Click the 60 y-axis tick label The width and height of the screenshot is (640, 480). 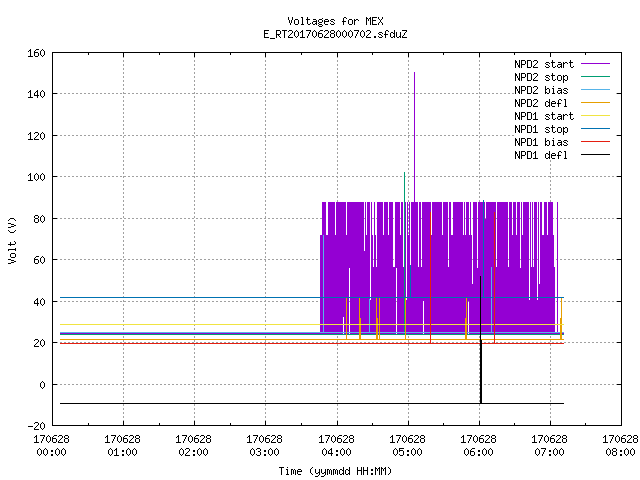point(39,260)
